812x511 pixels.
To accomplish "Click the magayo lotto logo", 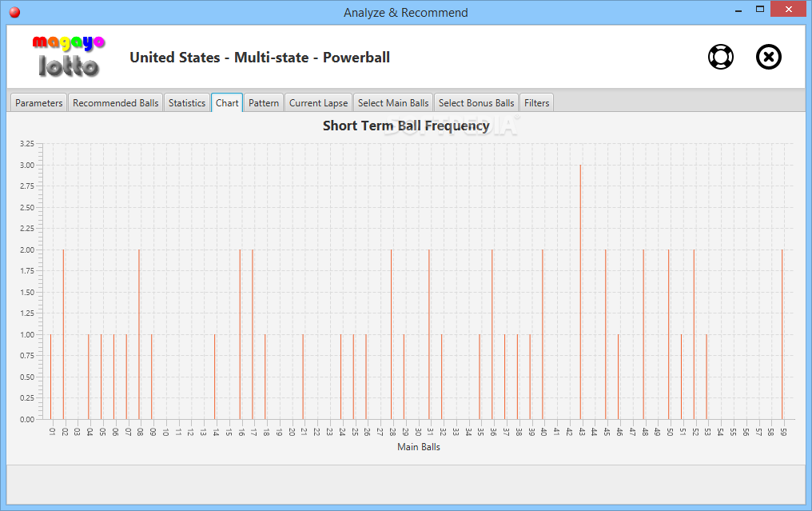I will pos(69,57).
